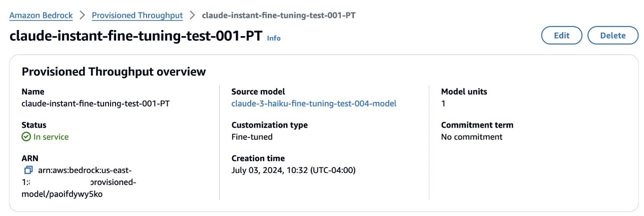
Task: Click the Provisioned Throughput overview heading
Action: pos(114,71)
